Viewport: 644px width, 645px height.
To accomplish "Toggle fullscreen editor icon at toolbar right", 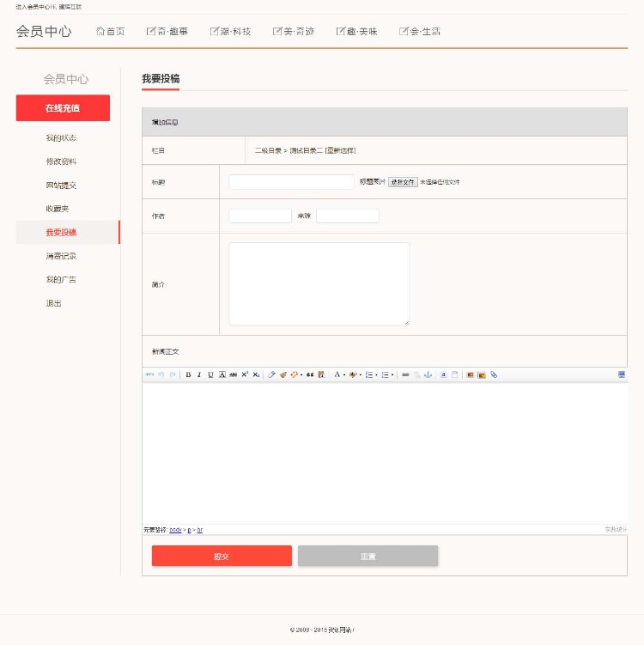I will (622, 374).
